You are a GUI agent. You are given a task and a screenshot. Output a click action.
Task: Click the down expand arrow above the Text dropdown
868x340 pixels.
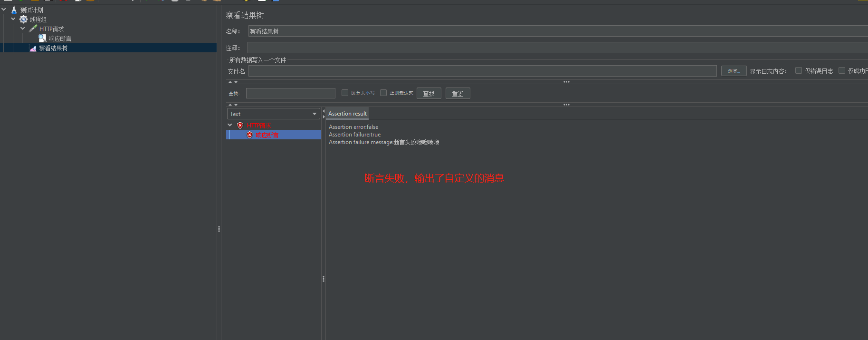click(236, 105)
